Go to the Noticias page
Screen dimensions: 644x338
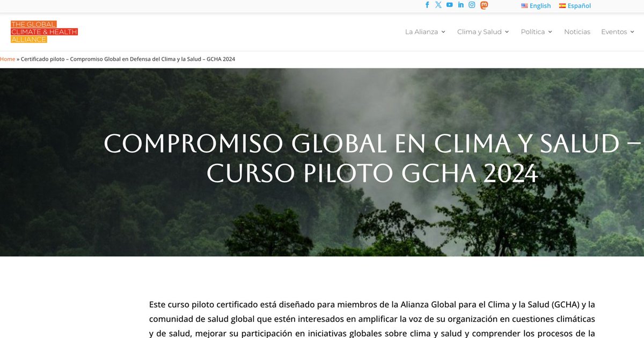pos(577,32)
